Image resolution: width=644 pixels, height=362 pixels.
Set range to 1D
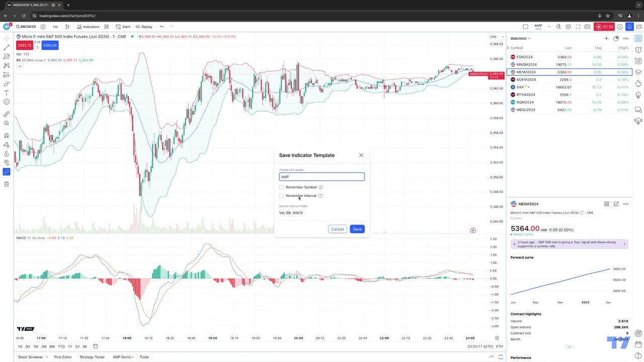pyautogui.click(x=20, y=346)
